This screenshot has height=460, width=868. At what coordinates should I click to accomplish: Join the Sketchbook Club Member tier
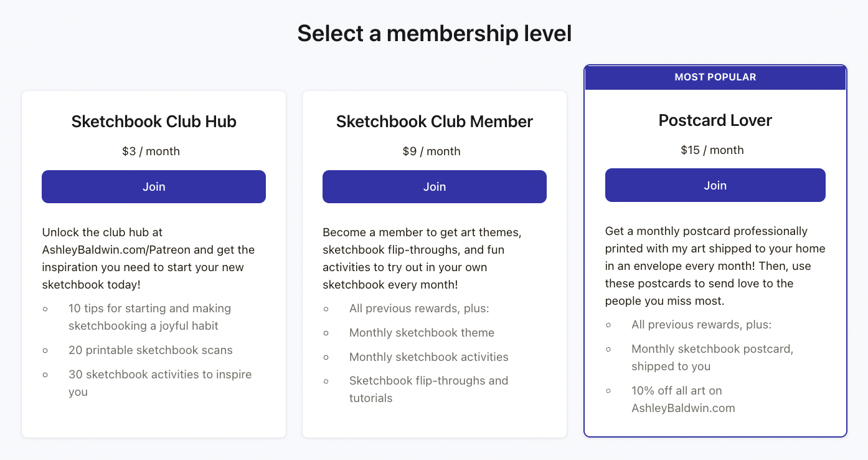click(434, 186)
